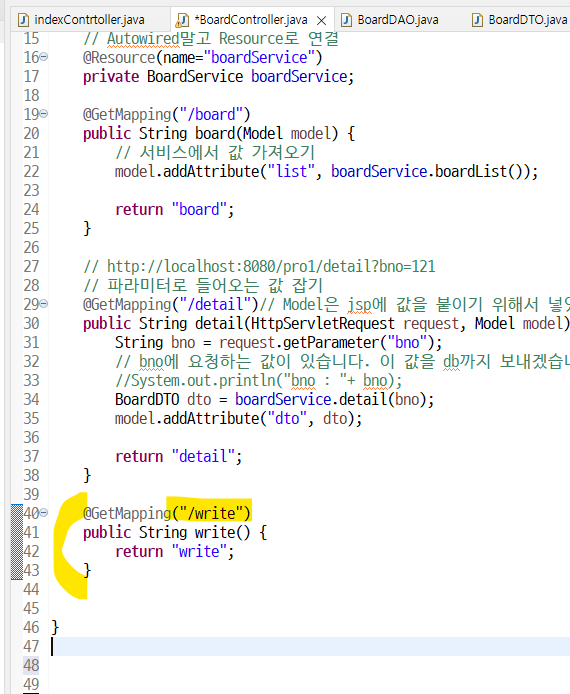Viewport: 570px width, 694px height.
Task: Switch to the indexContrtoller.java tab
Action: [x=89, y=20]
